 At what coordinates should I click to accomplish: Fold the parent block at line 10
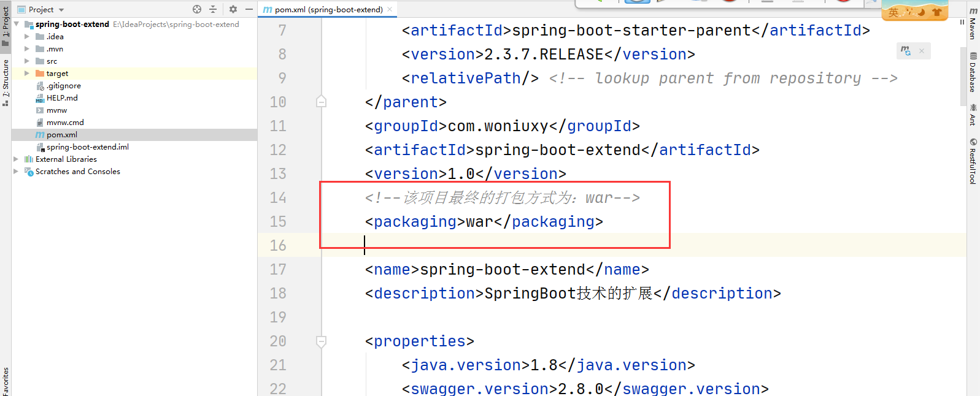click(x=321, y=102)
